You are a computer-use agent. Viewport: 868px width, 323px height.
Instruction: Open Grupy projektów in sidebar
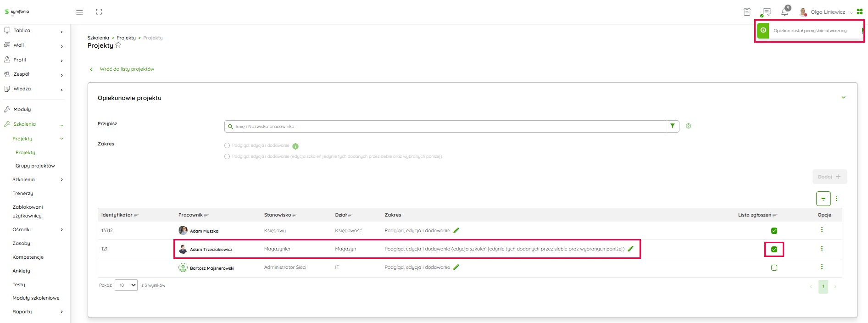pos(35,166)
